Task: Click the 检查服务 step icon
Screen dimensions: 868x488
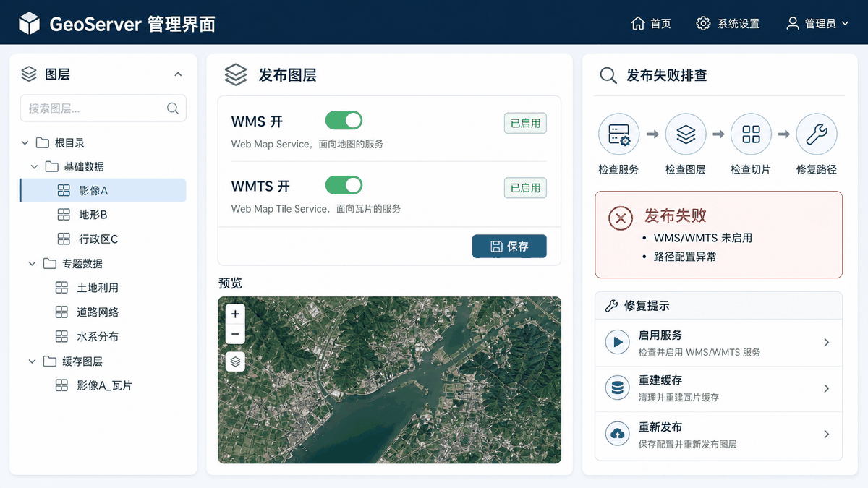Action: [x=619, y=134]
